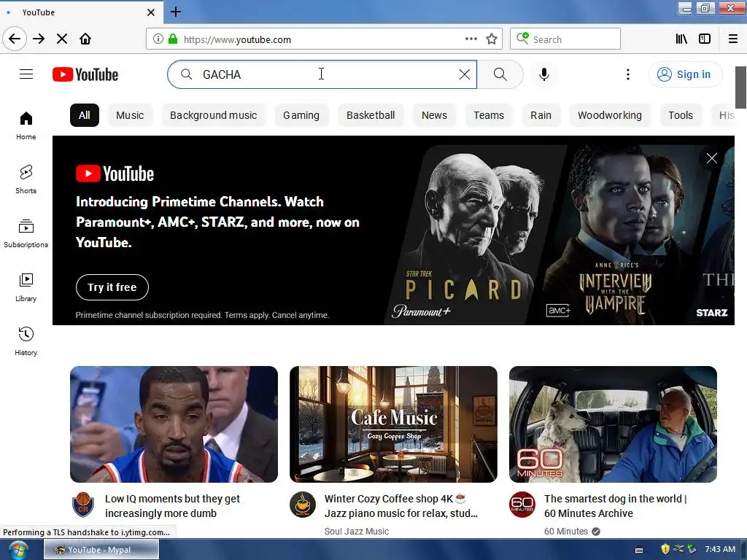Open page actions three-dot menu in address bar
Screen dimensions: 747x560
coord(471,39)
